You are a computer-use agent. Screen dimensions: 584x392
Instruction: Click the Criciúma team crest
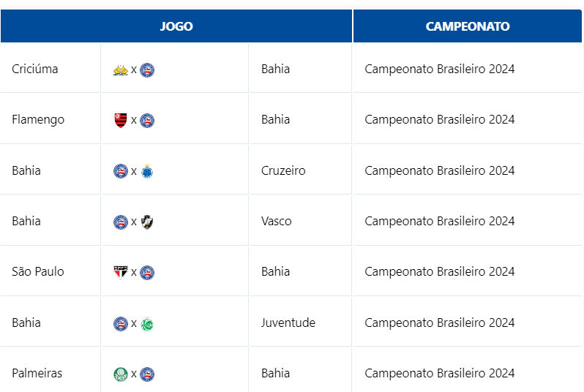click(121, 70)
